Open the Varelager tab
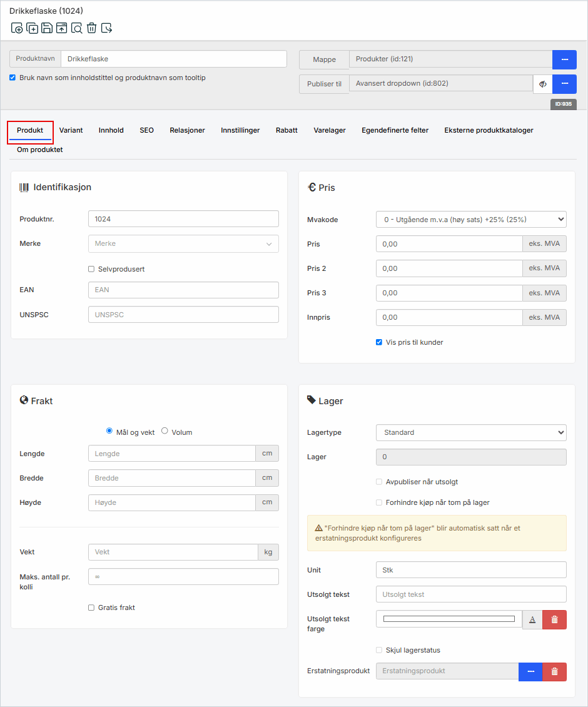 [x=329, y=130]
